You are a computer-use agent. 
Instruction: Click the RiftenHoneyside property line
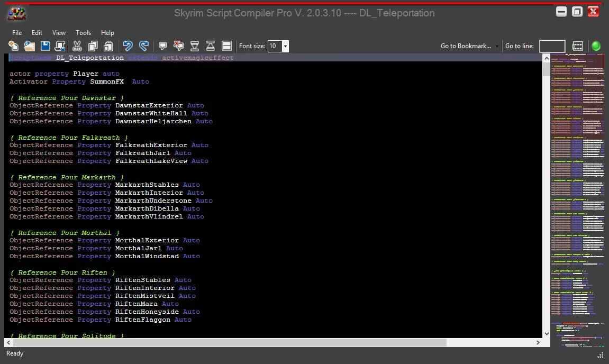(x=105, y=312)
